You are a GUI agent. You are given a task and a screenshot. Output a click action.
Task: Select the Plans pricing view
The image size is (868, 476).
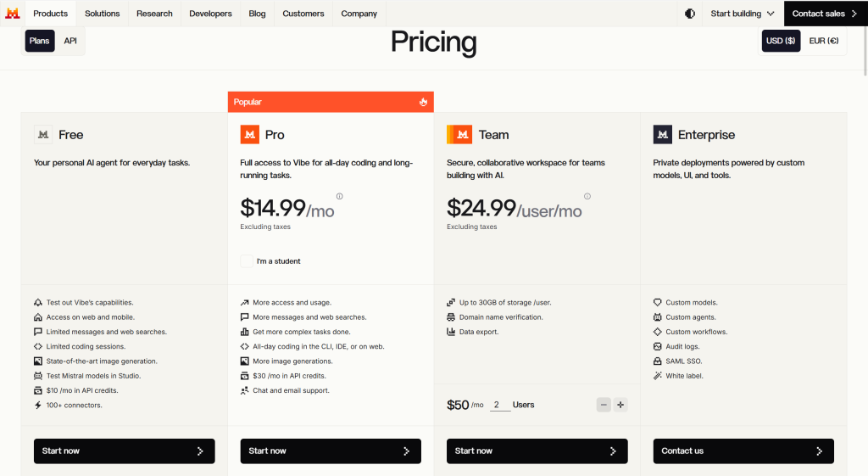pos(39,41)
